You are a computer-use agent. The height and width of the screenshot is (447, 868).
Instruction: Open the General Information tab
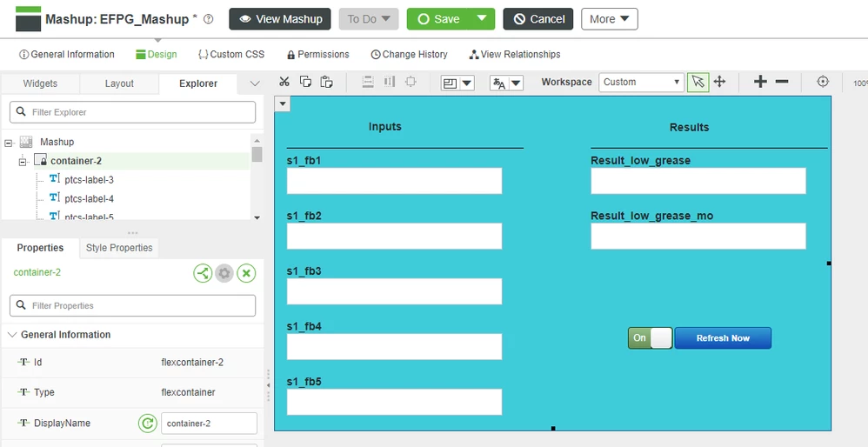(x=66, y=54)
